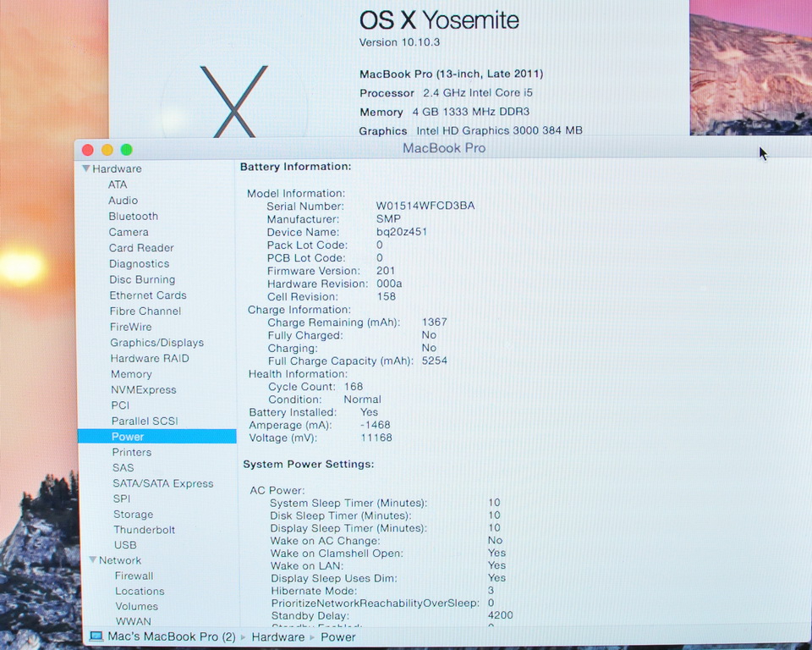This screenshot has width=812, height=650.
Task: Select Bluetooth in the Hardware list
Action: click(133, 216)
